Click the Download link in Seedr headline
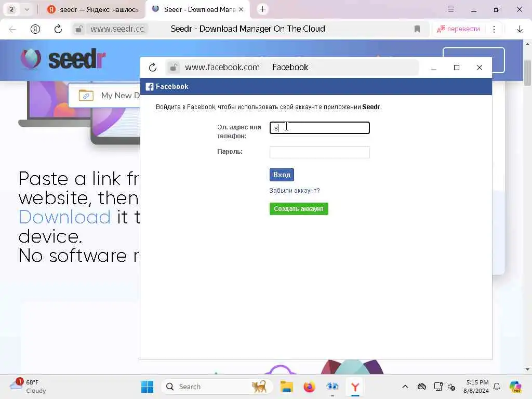Image resolution: width=532 pixels, height=399 pixels. (64, 217)
